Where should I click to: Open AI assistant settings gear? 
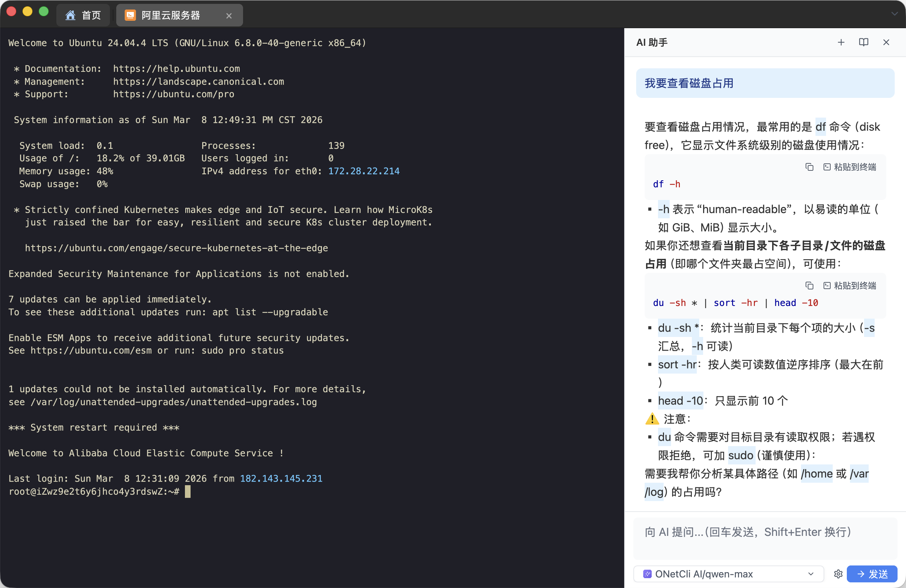[838, 574]
